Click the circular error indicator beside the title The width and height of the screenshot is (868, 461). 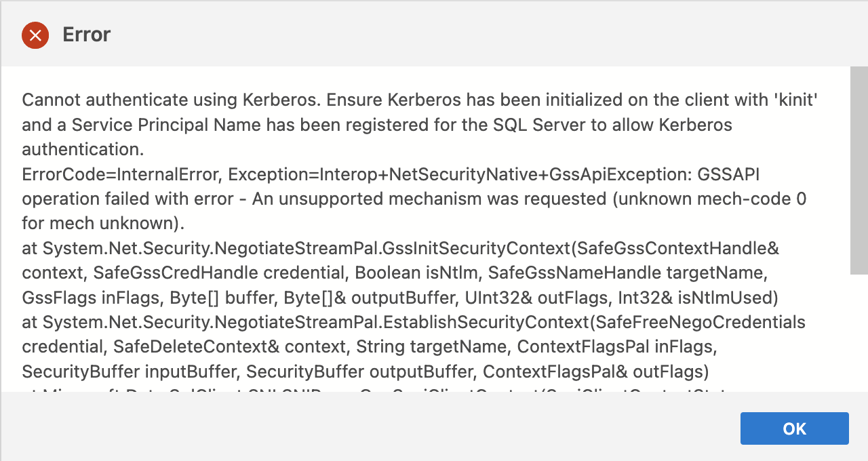[x=35, y=35]
